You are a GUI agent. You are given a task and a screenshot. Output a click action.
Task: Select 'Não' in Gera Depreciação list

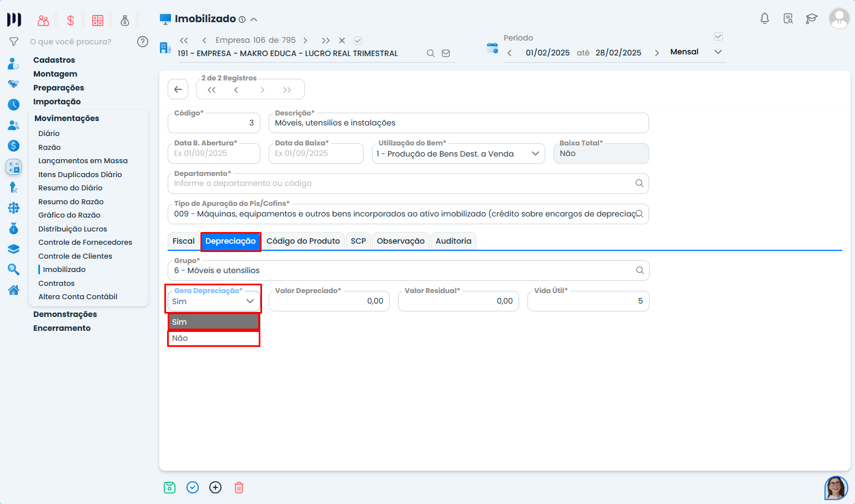coord(214,339)
